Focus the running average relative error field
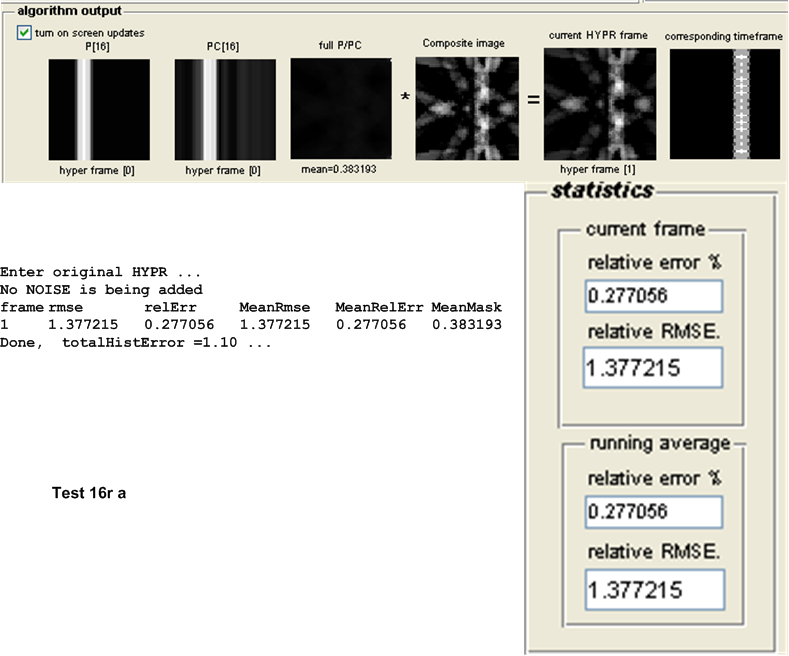The height and width of the screenshot is (656, 789). 653,512
